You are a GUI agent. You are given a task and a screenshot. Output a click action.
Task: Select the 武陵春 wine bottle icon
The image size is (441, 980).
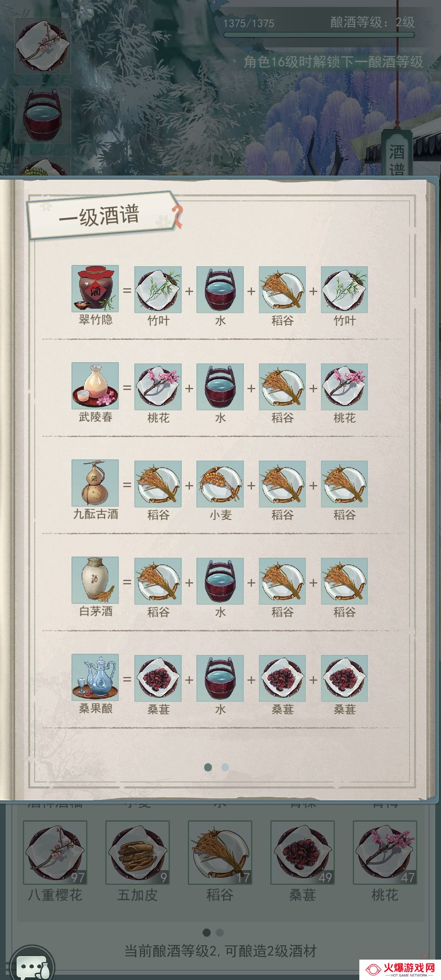tap(95, 386)
